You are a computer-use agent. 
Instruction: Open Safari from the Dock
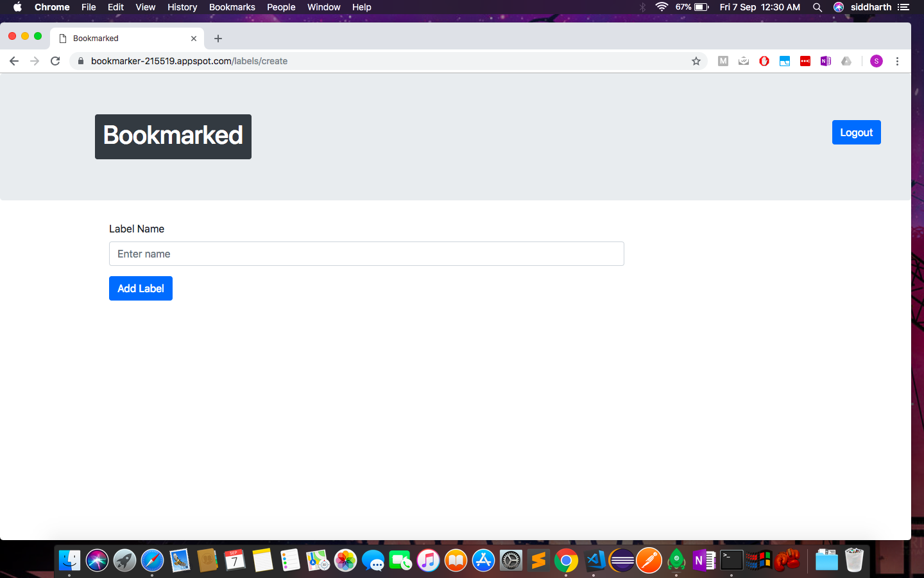click(x=152, y=561)
